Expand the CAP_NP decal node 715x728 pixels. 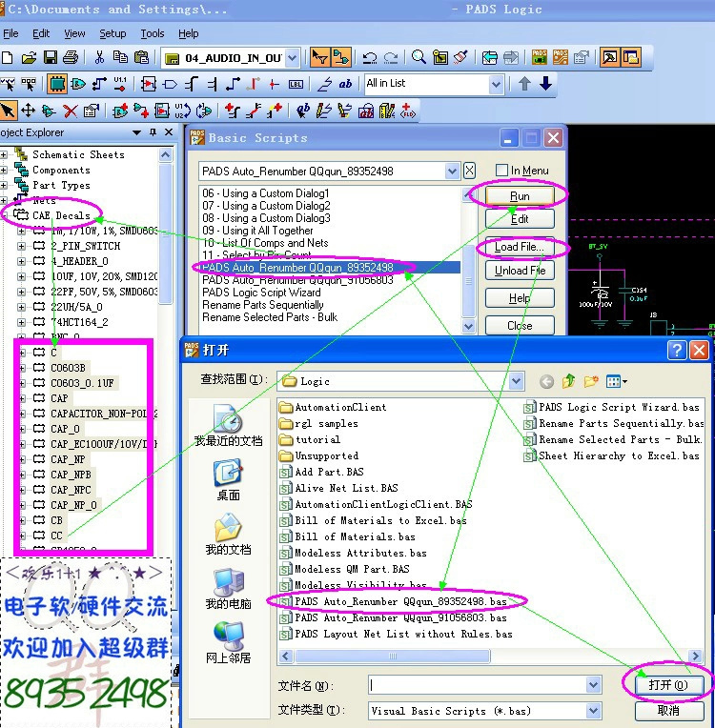(22, 459)
